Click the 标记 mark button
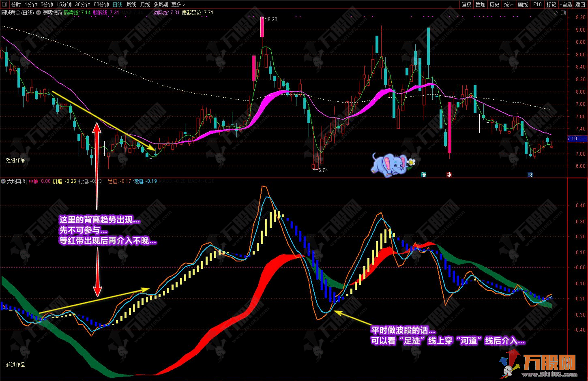 point(551,4)
